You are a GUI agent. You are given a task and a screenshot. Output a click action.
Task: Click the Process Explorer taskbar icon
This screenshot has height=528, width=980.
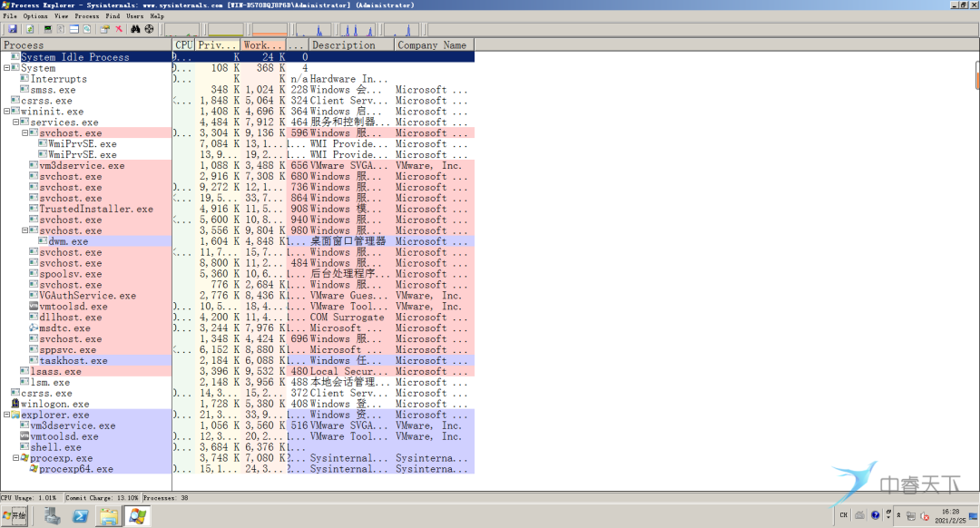(138, 516)
